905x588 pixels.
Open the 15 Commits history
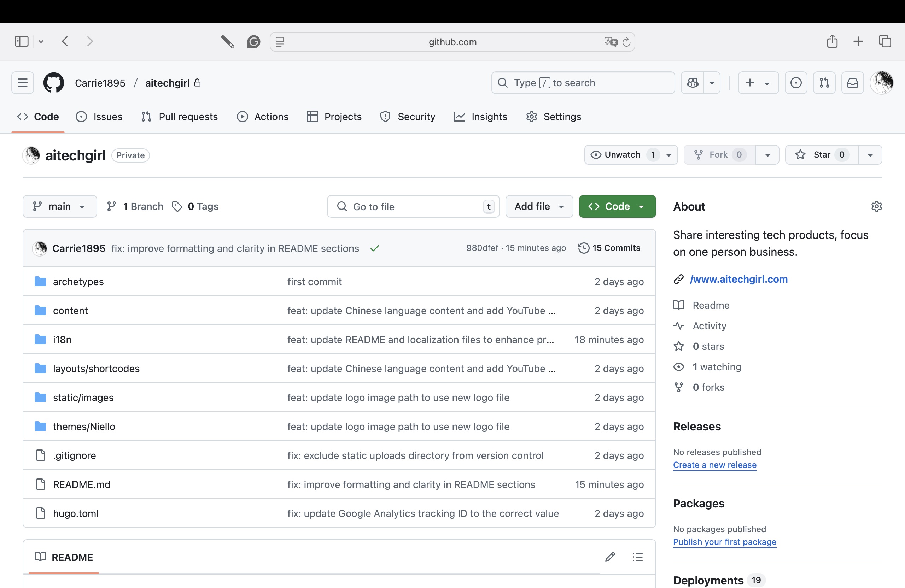coord(609,248)
